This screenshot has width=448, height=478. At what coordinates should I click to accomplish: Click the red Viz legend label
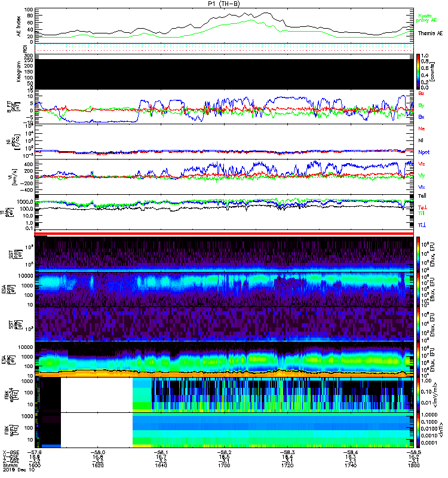pos(422,164)
